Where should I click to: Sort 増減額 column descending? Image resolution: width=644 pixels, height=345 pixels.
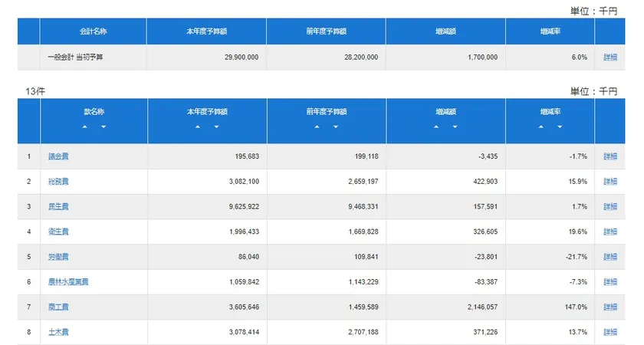pyautogui.click(x=455, y=127)
